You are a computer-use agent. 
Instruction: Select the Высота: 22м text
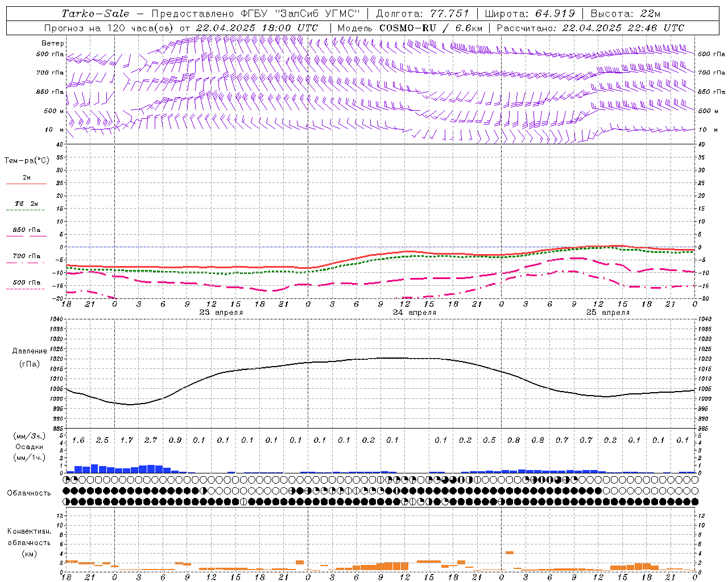click(x=626, y=14)
